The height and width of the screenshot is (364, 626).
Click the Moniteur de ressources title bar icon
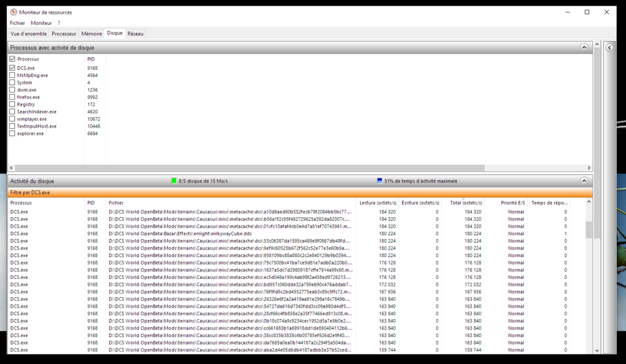pos(14,12)
